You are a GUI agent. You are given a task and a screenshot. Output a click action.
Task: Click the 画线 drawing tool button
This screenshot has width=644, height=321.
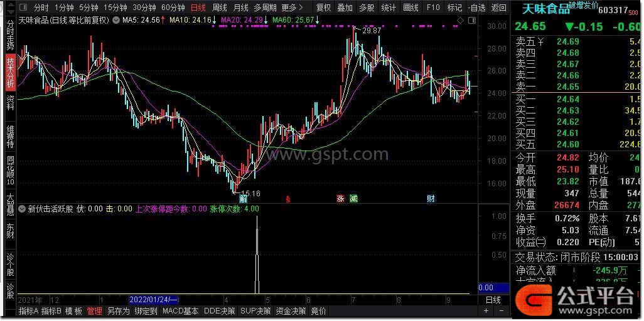tap(411, 8)
